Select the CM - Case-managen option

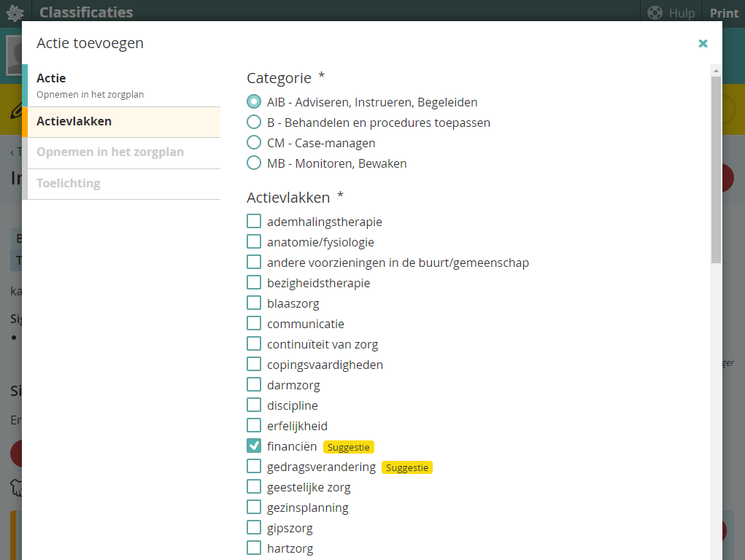pos(254,143)
